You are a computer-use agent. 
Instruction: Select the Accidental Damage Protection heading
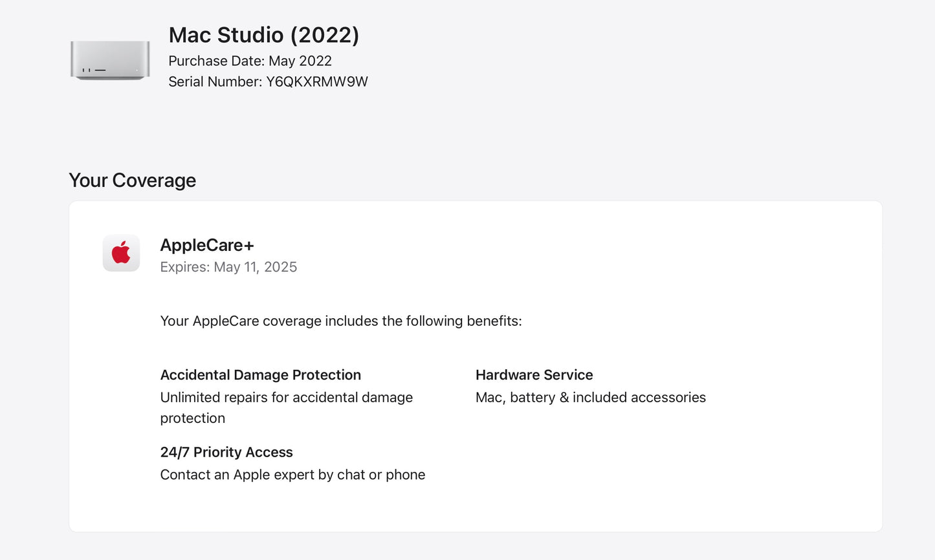260,375
